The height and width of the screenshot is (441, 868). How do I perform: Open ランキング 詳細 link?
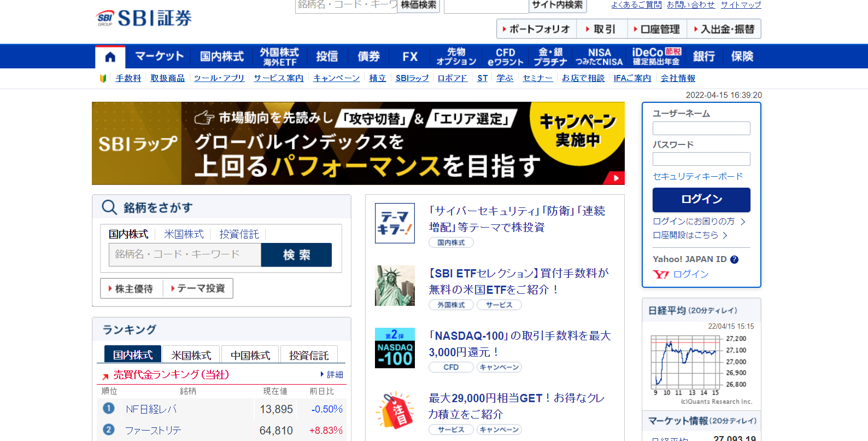tap(332, 375)
